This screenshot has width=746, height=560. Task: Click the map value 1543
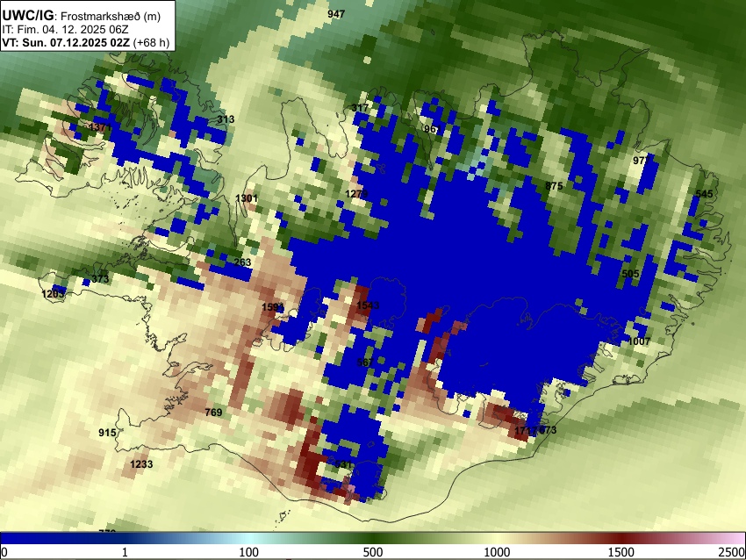[x=368, y=305]
